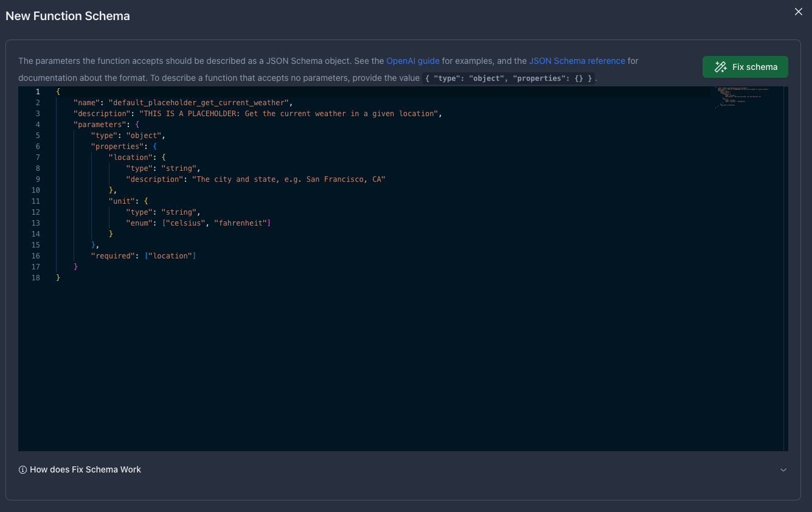
Task: Click line number 7 in the gutter
Action: pyautogui.click(x=37, y=157)
